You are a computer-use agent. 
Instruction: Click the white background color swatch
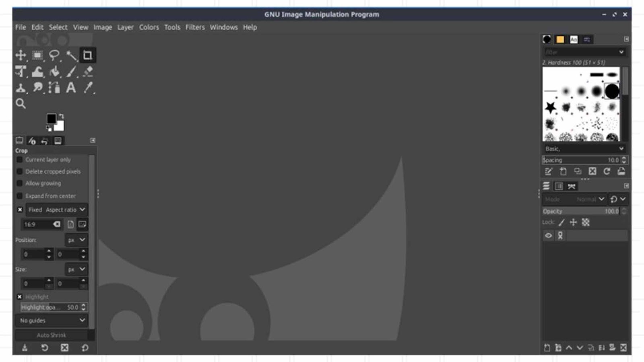(x=60, y=127)
